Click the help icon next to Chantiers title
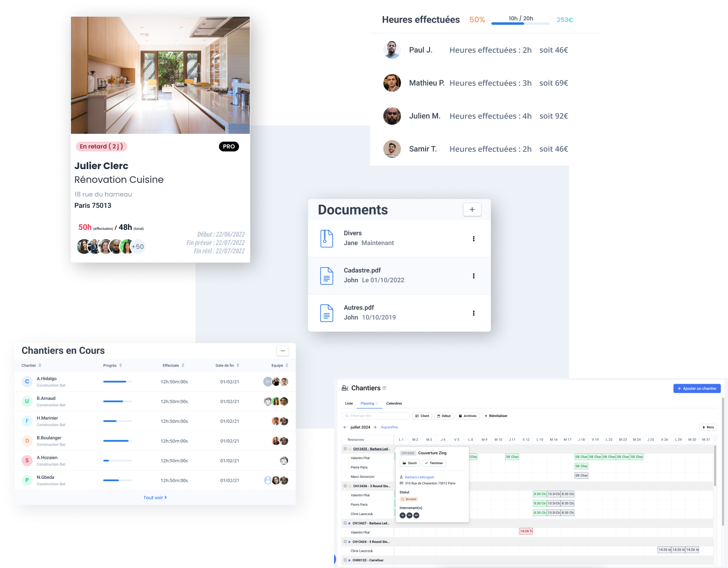This screenshot has height=568, width=728. [385, 388]
